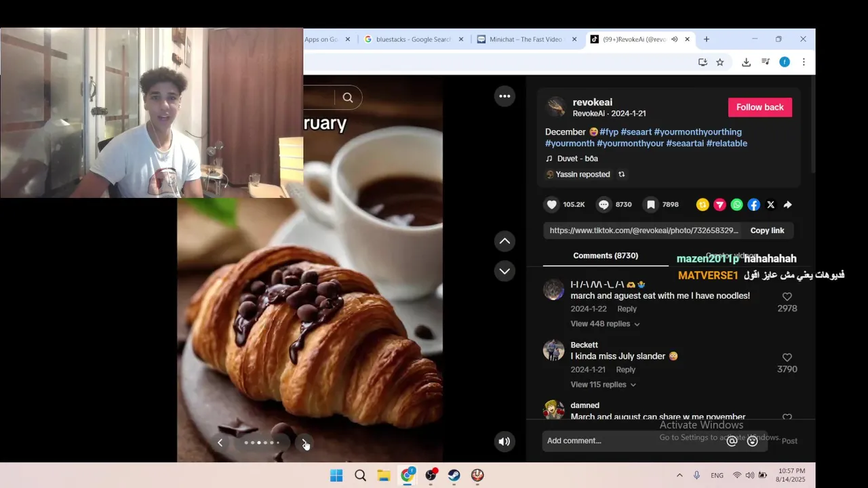Screen dimensions: 868x488
Task: Expand View 448 replies
Action: click(605, 324)
